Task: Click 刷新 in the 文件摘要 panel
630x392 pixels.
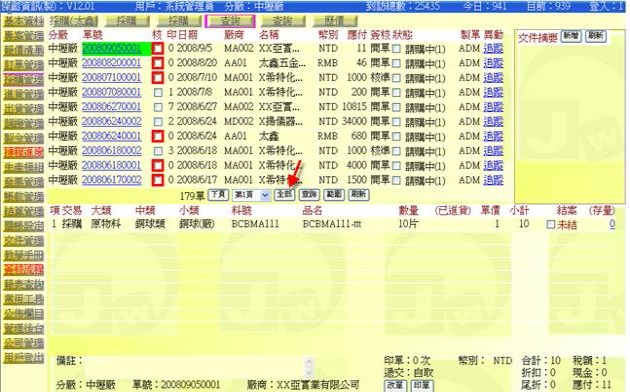Action: coord(595,36)
